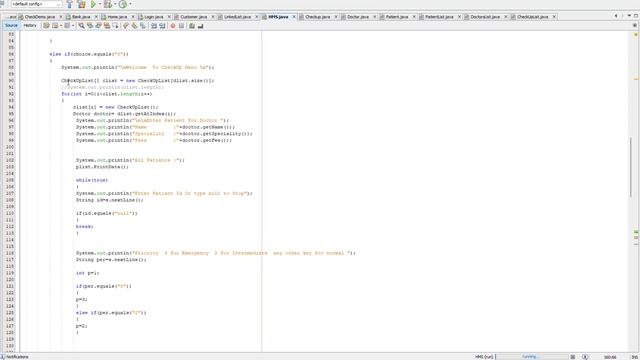Close the HMS.java tab
Screen dimensions: 640x360
click(294, 17)
